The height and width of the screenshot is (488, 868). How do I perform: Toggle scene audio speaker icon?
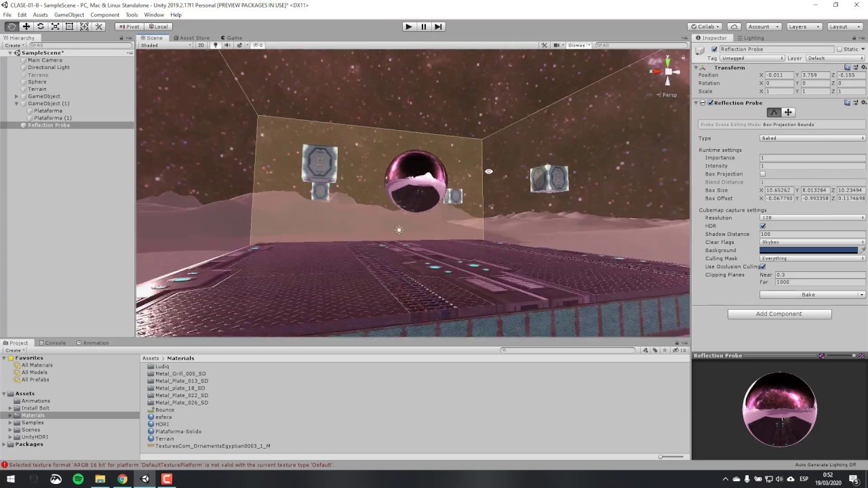click(227, 45)
